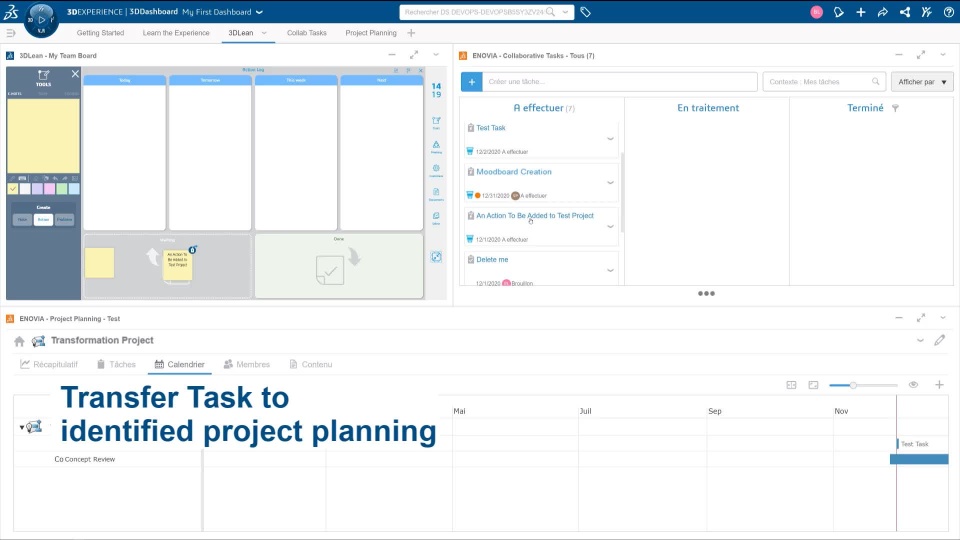
Task: Open the Afficher par dropdown
Action: (922, 82)
